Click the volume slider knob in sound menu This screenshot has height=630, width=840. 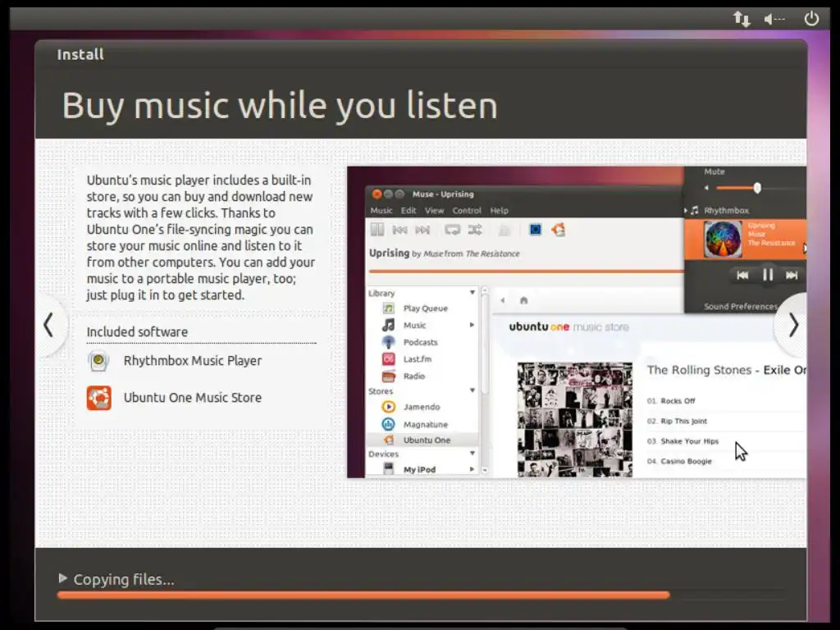[x=757, y=188]
